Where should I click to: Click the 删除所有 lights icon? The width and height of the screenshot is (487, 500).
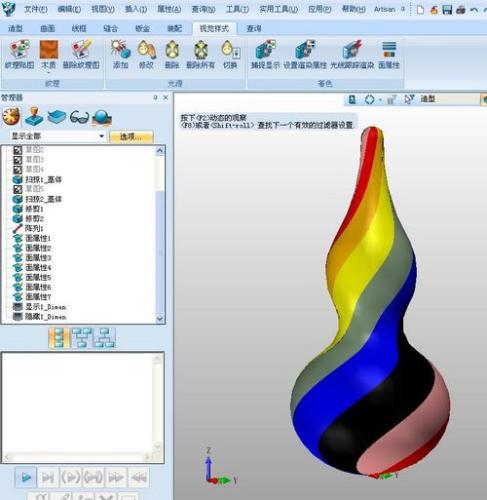[201, 50]
